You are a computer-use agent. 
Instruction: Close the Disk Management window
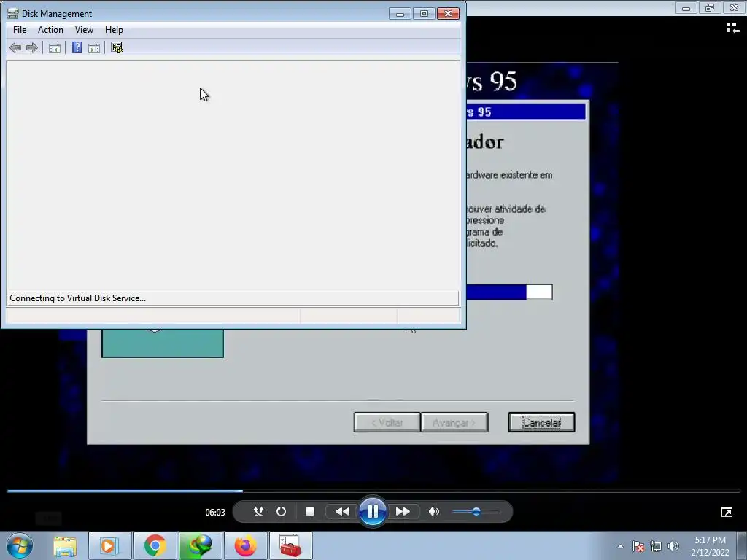click(x=448, y=14)
